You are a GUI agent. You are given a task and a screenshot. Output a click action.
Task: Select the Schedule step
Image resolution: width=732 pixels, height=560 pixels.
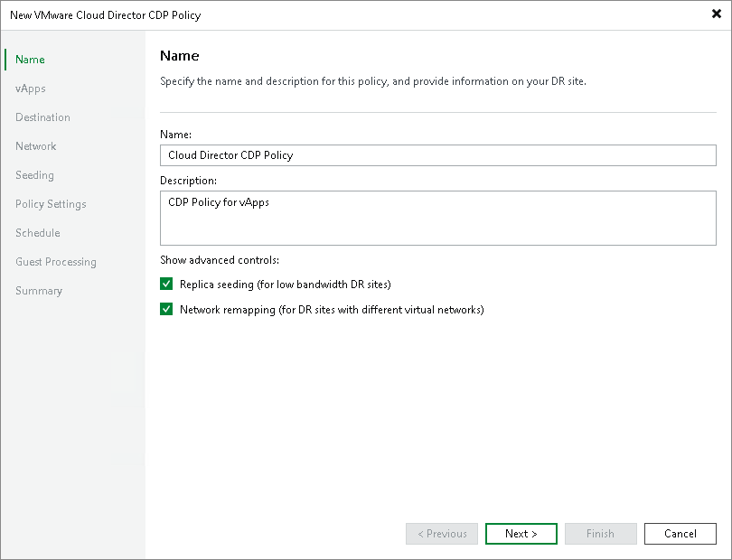(38, 233)
